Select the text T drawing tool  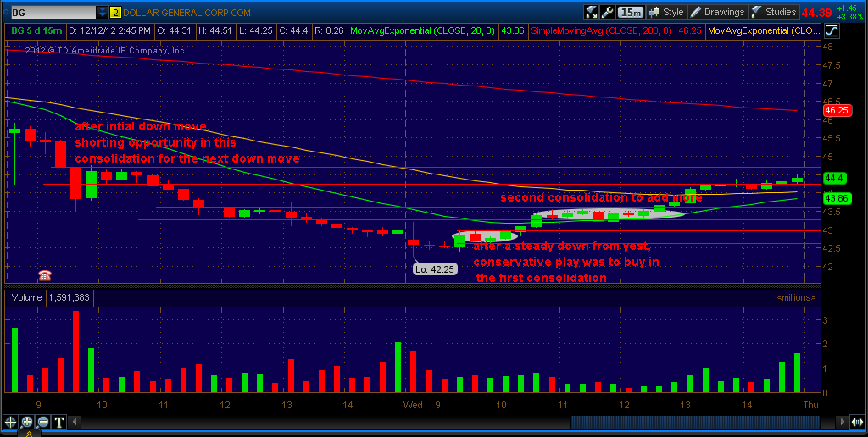coord(58,423)
